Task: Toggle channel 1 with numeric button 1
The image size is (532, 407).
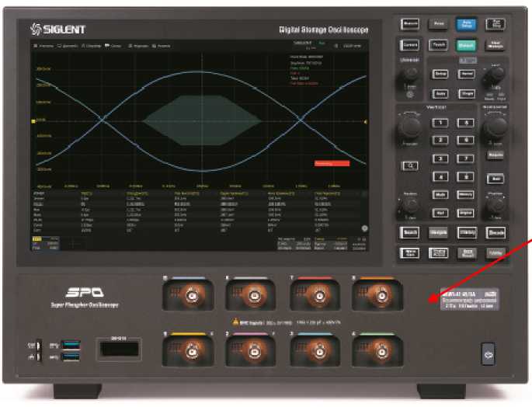Action: tap(440, 123)
